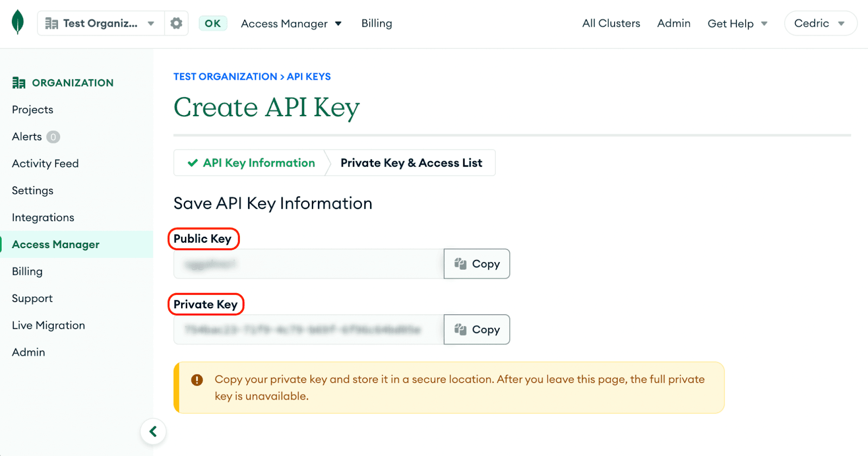The width and height of the screenshot is (868, 456).
Task: Click the Alerts count badge
Action: click(53, 137)
